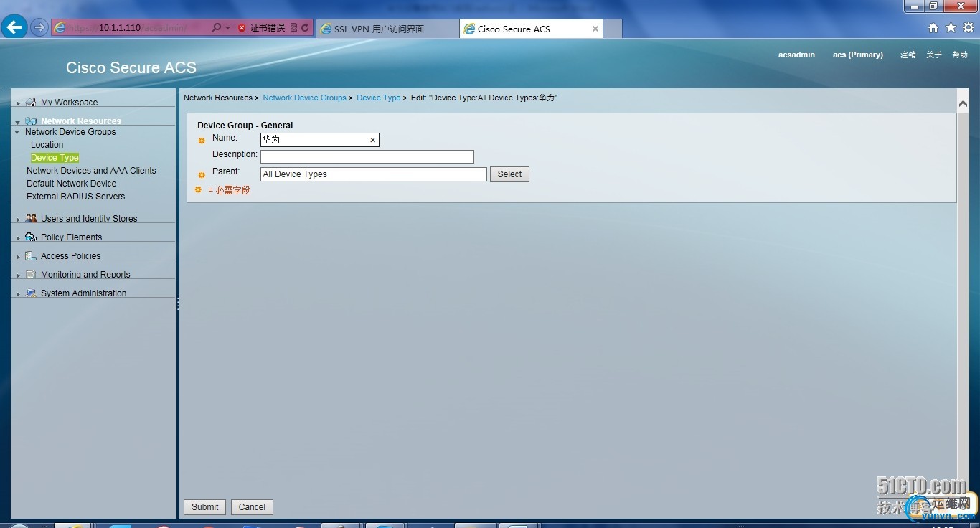Screen dimensions: 980x528
Task: Click the address bar search magnifier icon
Action: tap(217, 28)
